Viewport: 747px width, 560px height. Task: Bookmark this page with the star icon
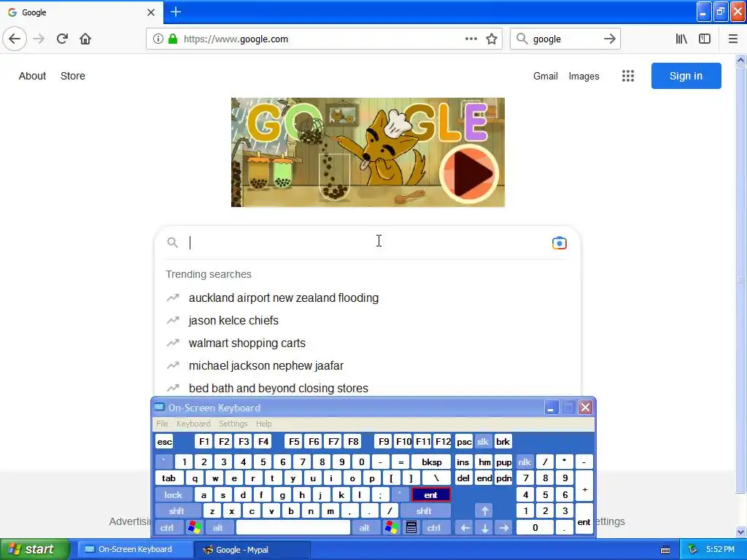pos(492,39)
